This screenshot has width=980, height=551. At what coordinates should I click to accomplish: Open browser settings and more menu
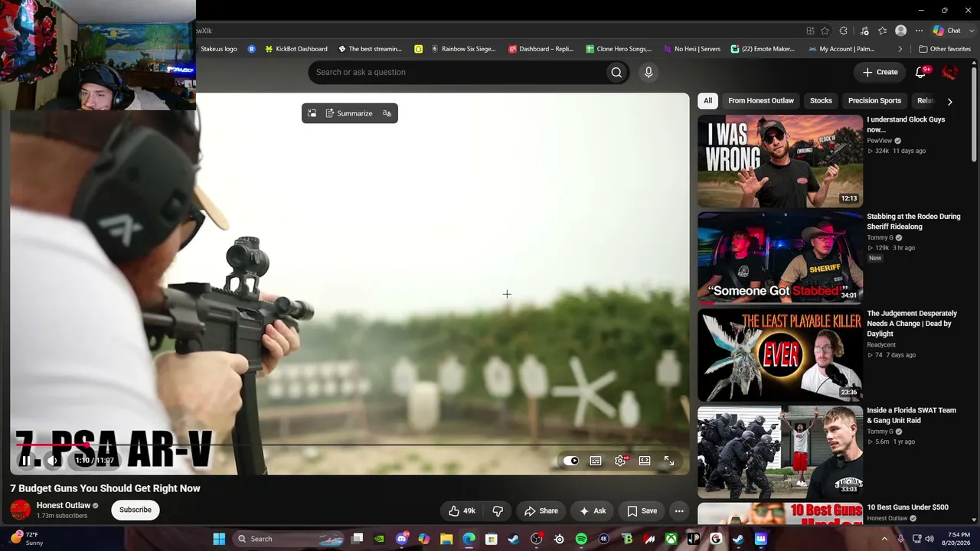click(919, 31)
